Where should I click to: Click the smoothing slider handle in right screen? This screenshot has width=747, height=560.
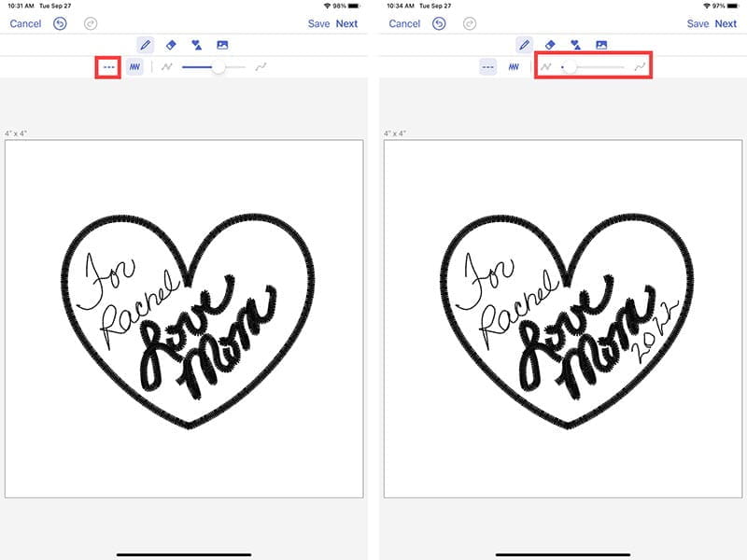click(x=570, y=67)
